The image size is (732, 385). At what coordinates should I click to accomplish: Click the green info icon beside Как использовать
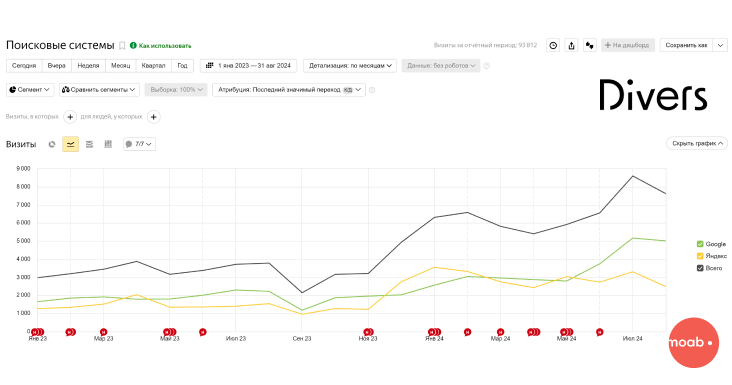(133, 45)
